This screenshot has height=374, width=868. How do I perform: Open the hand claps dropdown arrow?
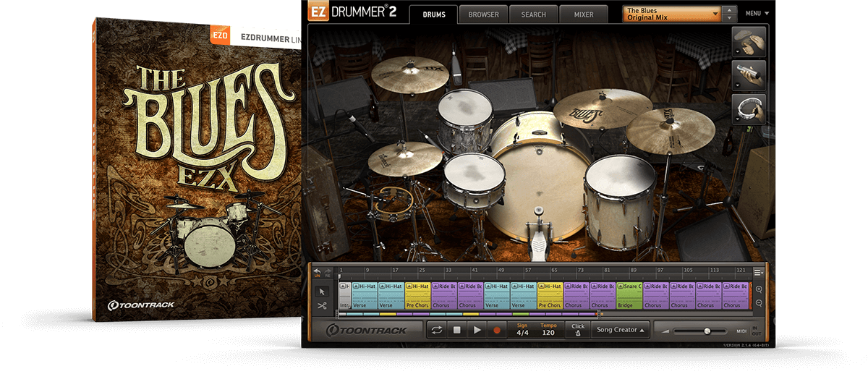click(x=737, y=53)
